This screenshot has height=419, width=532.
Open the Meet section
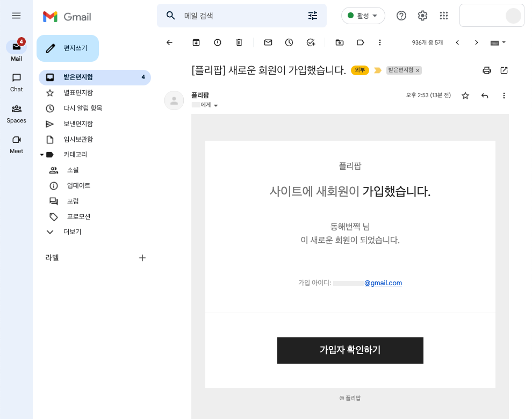[16, 145]
